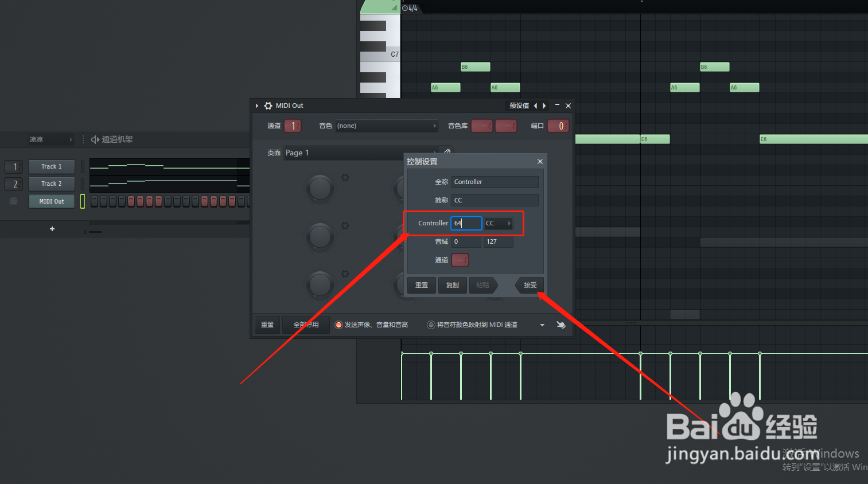Viewport: 868px width, 484px height.
Task: Open the Page 1 dropdown
Action: 361,153
